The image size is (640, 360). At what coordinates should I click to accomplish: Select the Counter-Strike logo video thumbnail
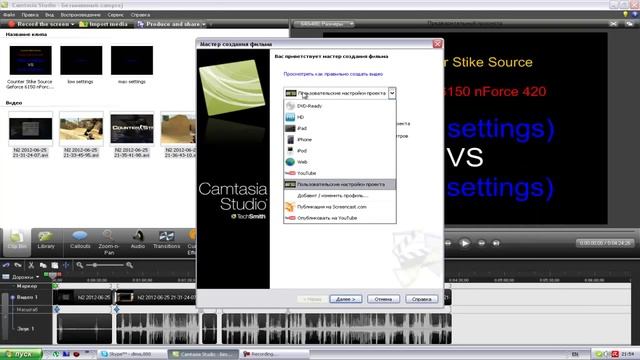tap(132, 129)
